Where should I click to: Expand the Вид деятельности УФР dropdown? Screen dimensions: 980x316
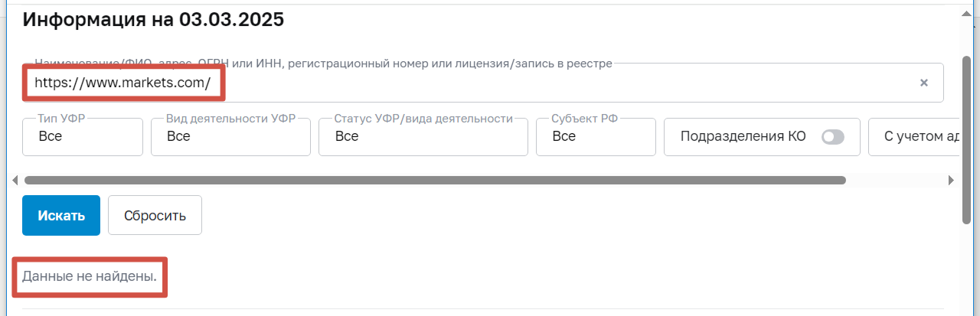click(x=230, y=137)
